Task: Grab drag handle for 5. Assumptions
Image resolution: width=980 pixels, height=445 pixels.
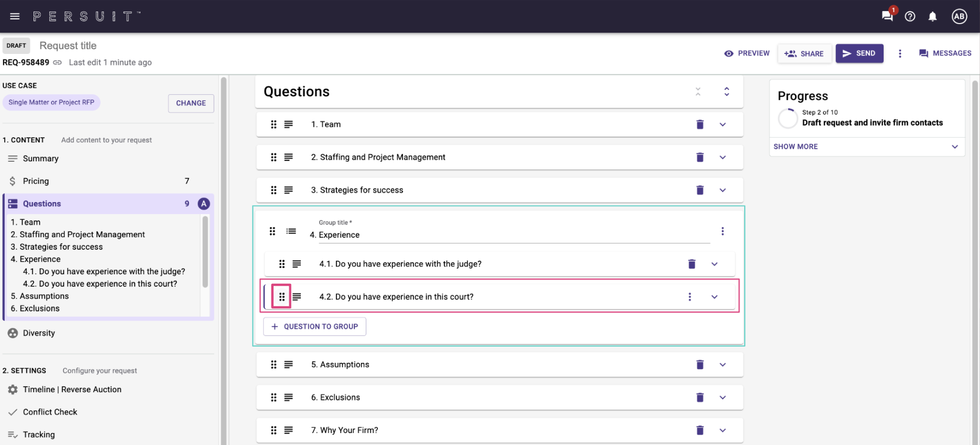Action: click(x=274, y=364)
